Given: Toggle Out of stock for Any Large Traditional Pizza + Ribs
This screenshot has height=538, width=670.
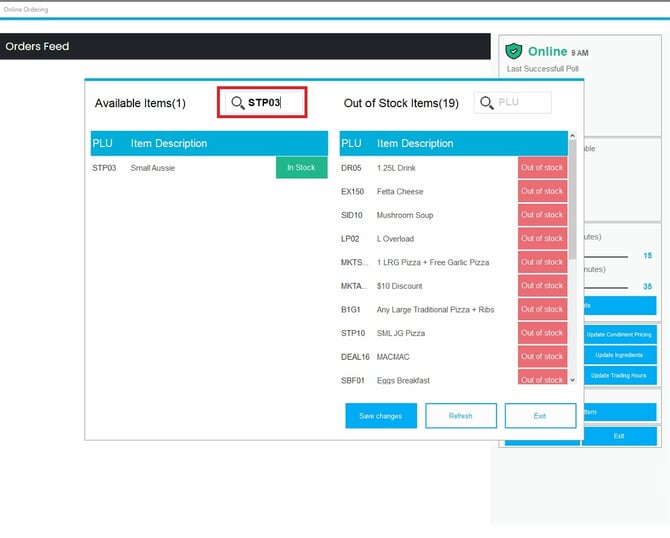Looking at the screenshot, I should [542, 309].
